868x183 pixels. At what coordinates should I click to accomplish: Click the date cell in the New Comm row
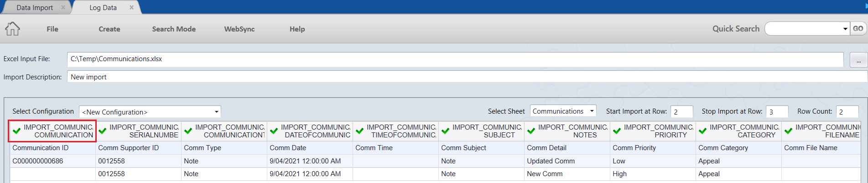(x=310, y=174)
